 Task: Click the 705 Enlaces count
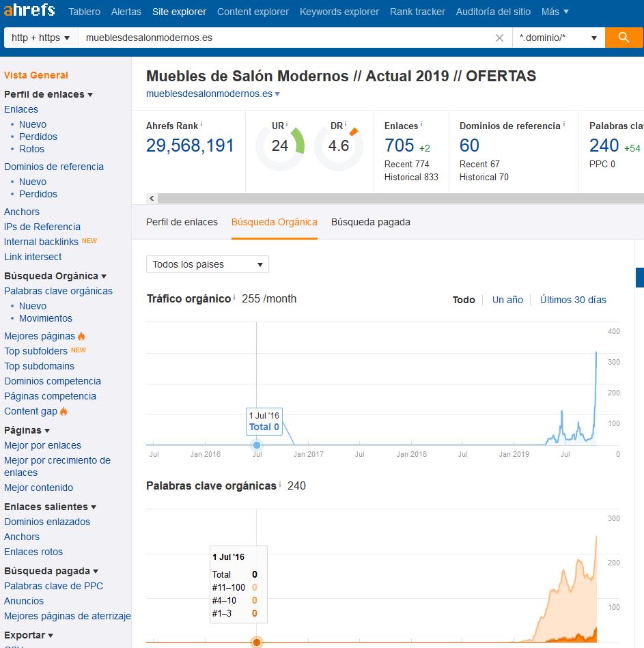pyautogui.click(x=400, y=145)
